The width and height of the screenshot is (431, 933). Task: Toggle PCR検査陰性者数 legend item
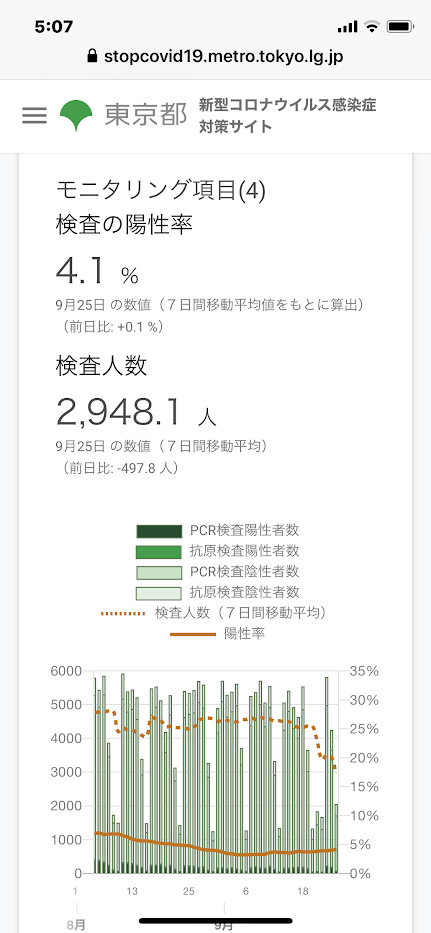pos(218,572)
